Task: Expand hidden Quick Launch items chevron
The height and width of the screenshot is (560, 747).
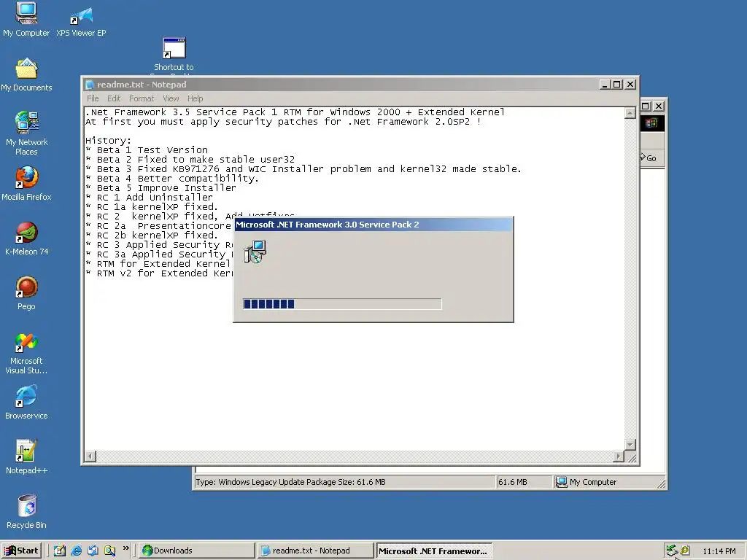Action: point(125,548)
